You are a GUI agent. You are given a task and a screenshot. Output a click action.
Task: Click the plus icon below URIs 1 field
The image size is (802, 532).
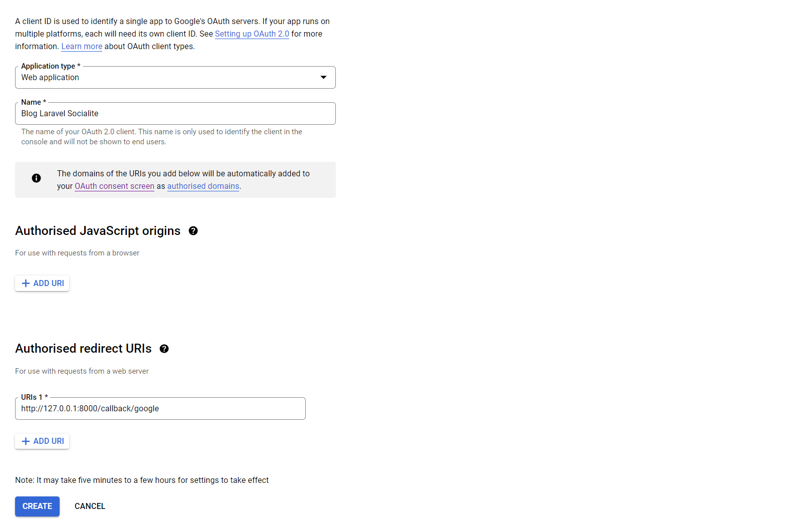tap(26, 441)
